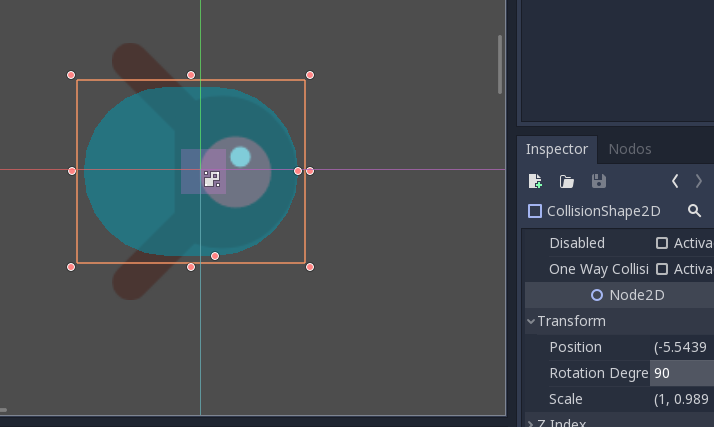Open the Nodos tab
Screen dimensions: 714x427
pos(630,149)
